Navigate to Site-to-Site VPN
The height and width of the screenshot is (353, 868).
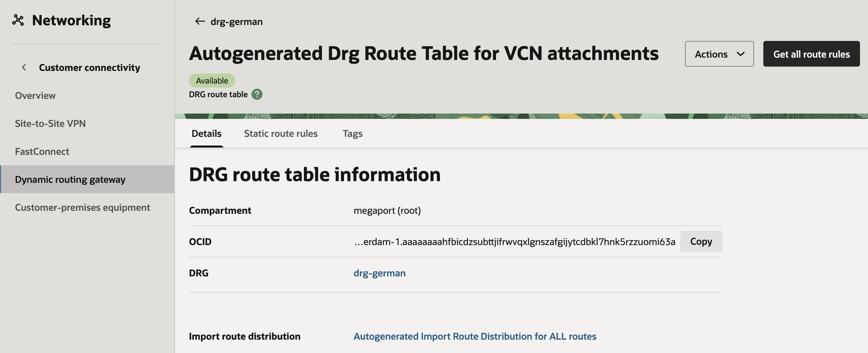pyautogui.click(x=51, y=123)
